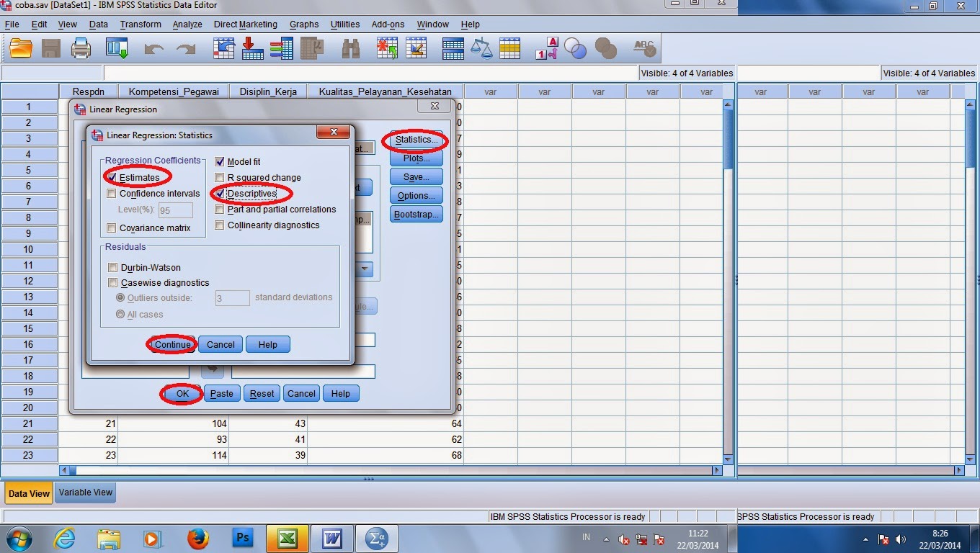
Task: Click the Redo arrow icon
Action: tap(186, 49)
